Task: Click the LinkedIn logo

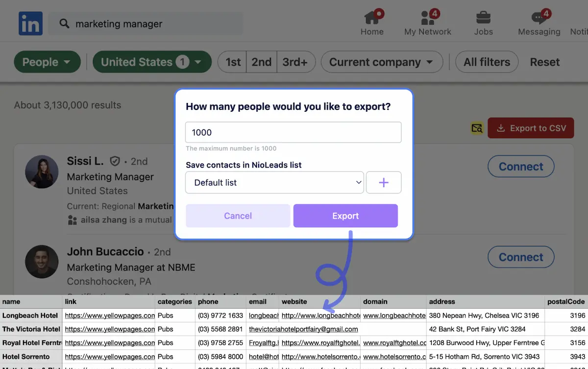Action: click(30, 24)
